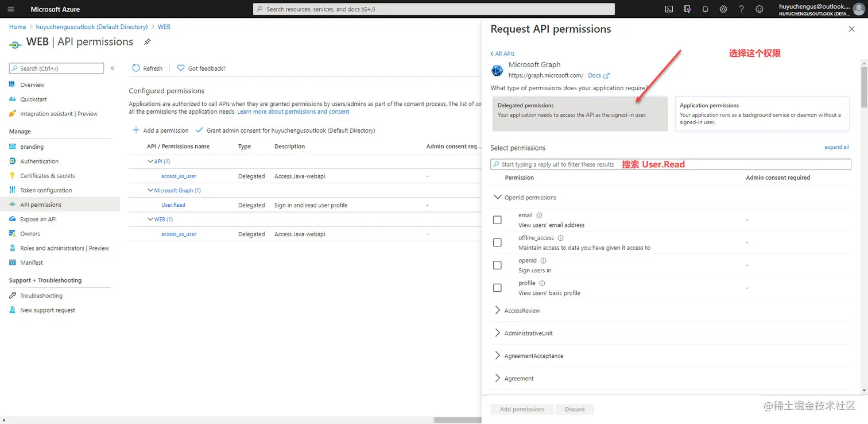
Task: Collapse the left navigation with double chevron
Action: coord(113,68)
